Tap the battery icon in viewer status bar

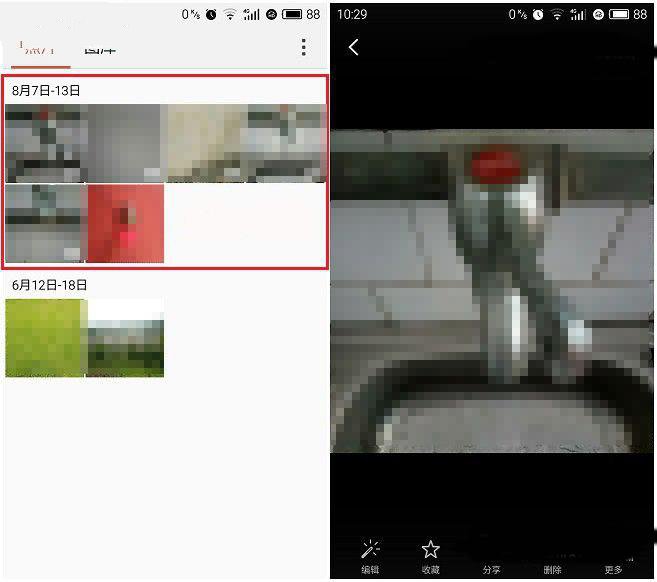point(619,14)
